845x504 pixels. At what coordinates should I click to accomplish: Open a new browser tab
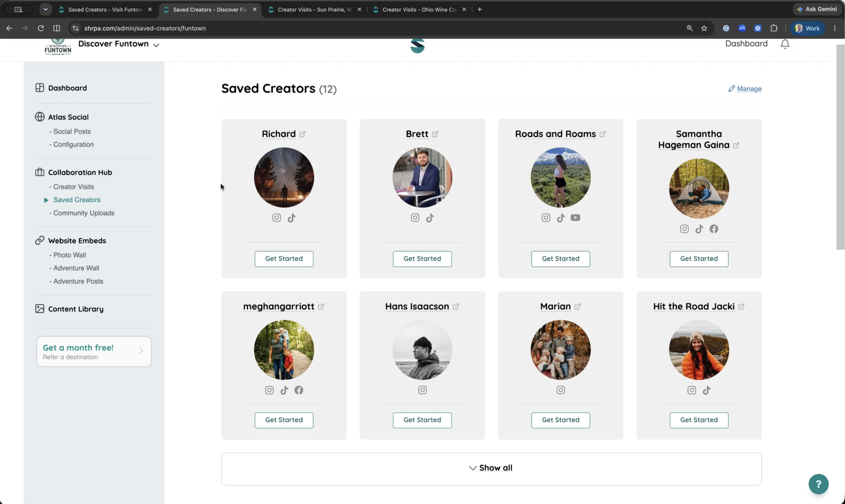[x=480, y=9]
